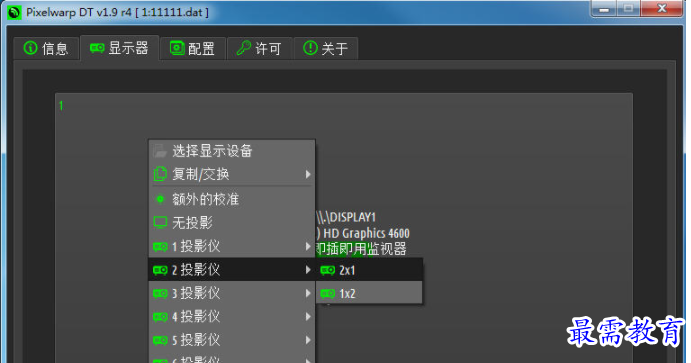
Task: Click the monitor icon beside 无投影
Action: 160,222
